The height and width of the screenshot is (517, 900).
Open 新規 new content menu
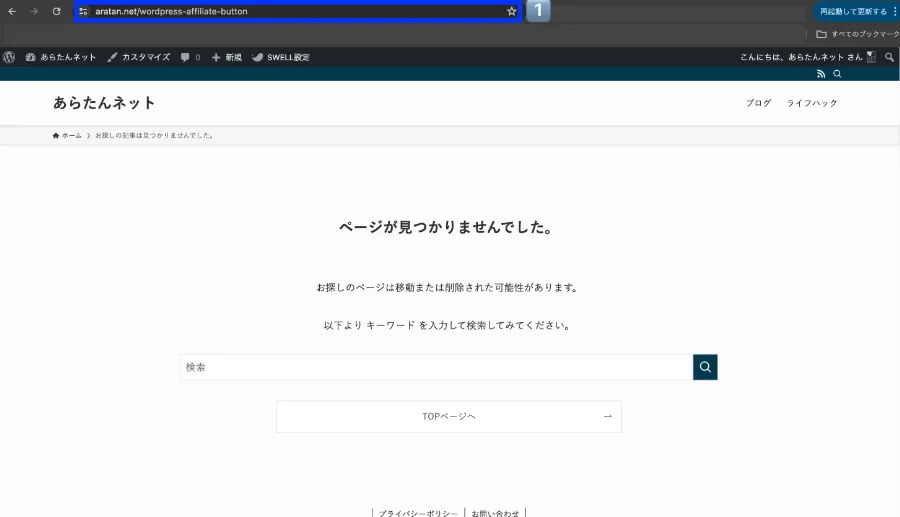tap(227, 57)
